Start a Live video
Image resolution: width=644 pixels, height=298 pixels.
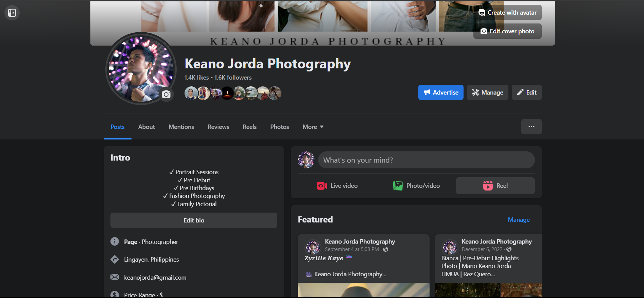point(337,186)
